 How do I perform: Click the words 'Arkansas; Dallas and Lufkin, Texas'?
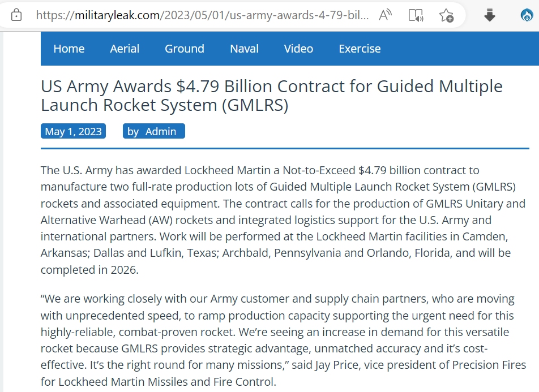(129, 253)
